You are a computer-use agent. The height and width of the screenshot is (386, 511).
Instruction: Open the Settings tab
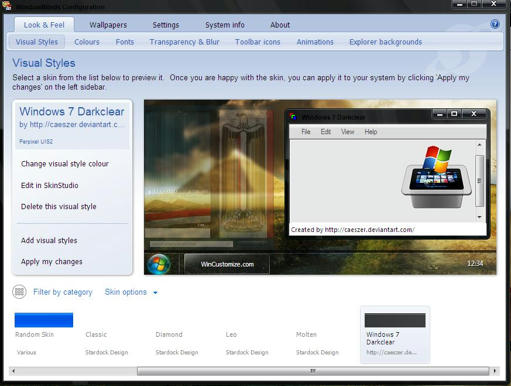pyautogui.click(x=166, y=25)
